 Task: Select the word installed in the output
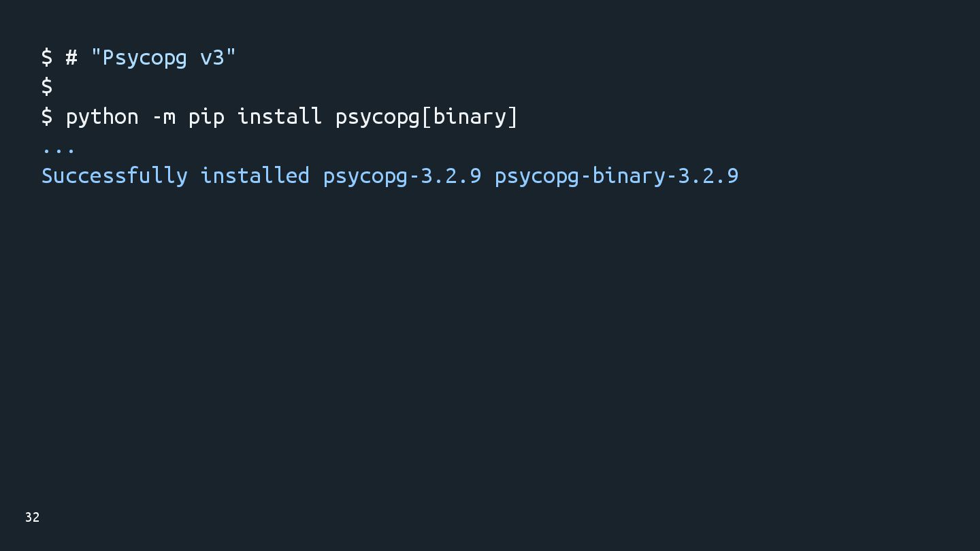[x=255, y=176]
